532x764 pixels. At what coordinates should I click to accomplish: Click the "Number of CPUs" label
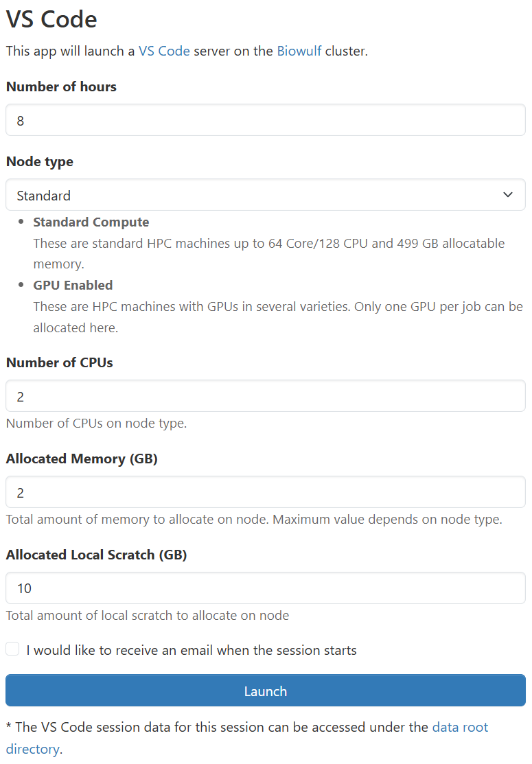(59, 362)
